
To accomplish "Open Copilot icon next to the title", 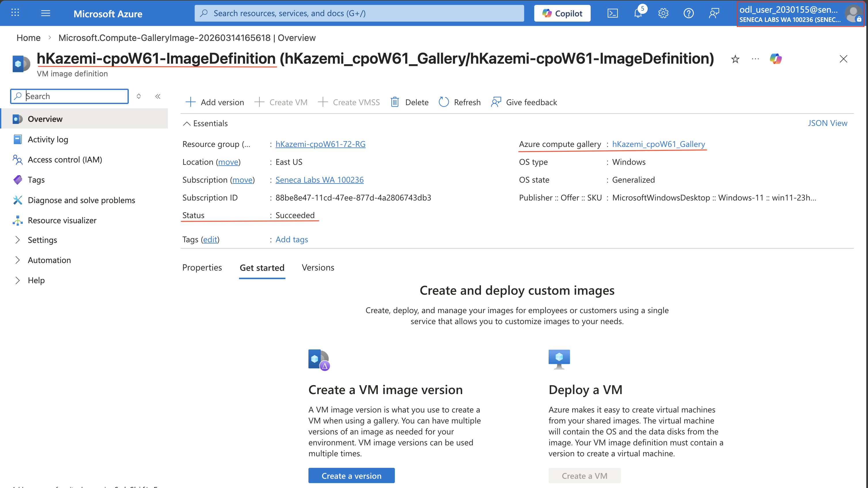I will [776, 59].
